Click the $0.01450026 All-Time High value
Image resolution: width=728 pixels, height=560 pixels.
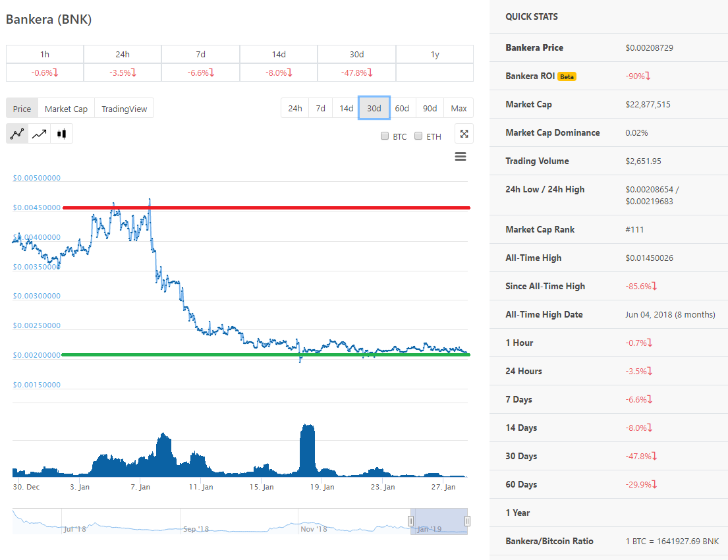point(649,258)
